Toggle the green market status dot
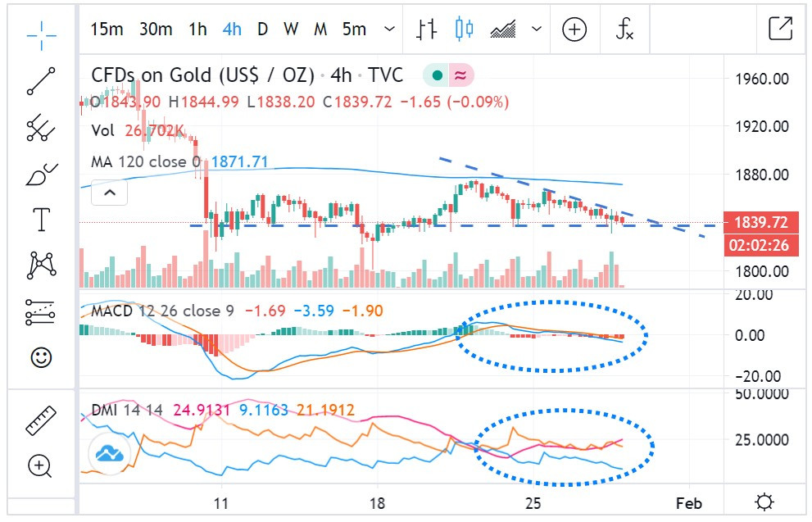812x522 pixels. (x=438, y=76)
